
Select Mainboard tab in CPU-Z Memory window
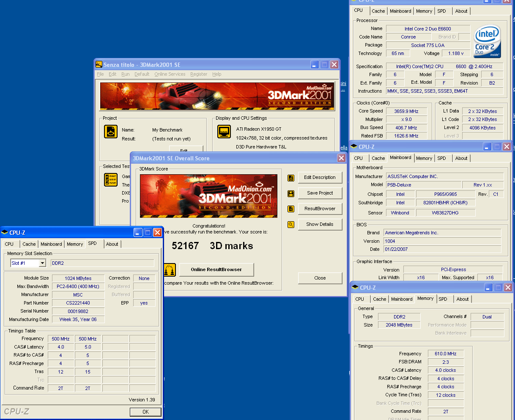tap(402, 299)
